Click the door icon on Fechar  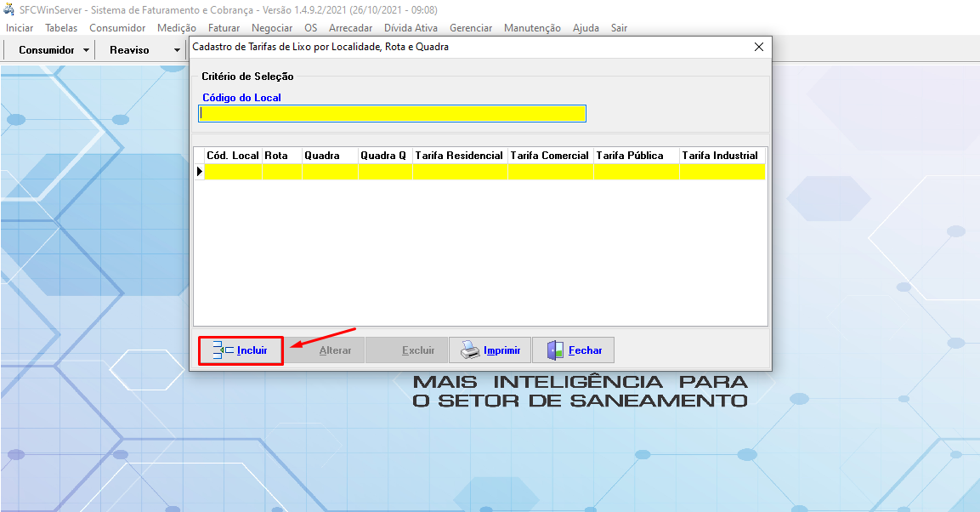(555, 350)
